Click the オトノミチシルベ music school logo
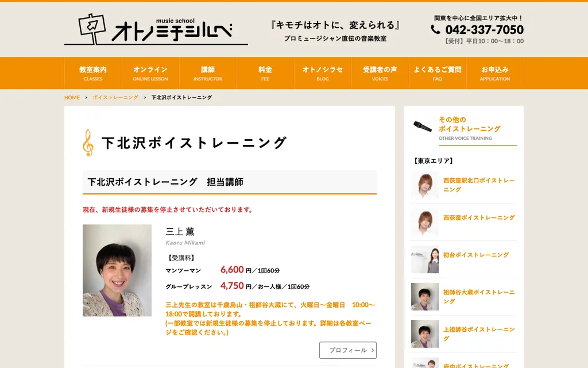This screenshot has height=368, width=588. coord(156,29)
